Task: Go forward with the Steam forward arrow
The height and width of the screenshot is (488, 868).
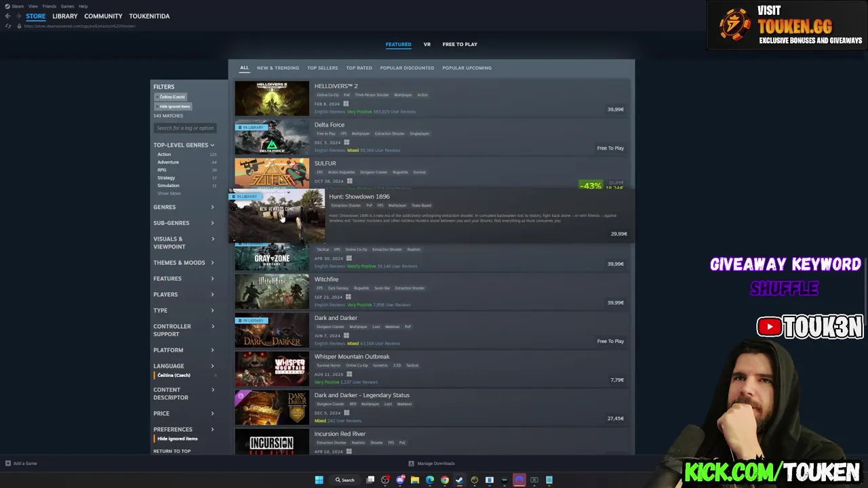Action: coord(18,16)
